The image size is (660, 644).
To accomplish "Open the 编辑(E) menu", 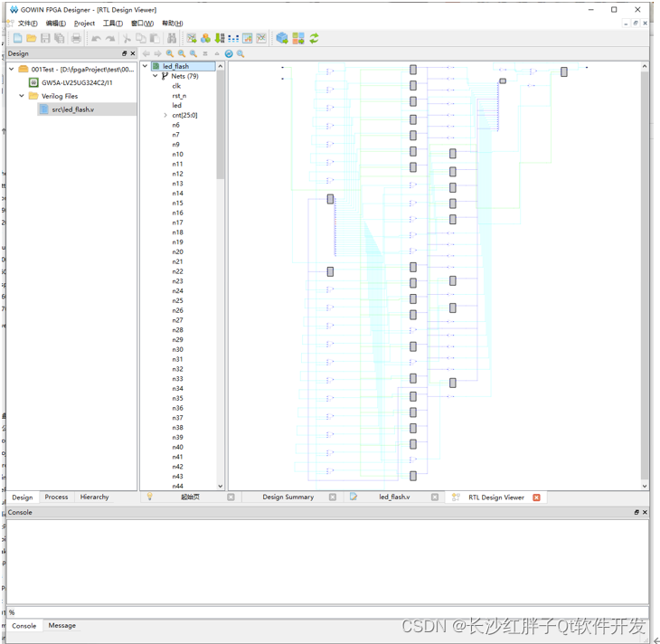I will pyautogui.click(x=56, y=24).
